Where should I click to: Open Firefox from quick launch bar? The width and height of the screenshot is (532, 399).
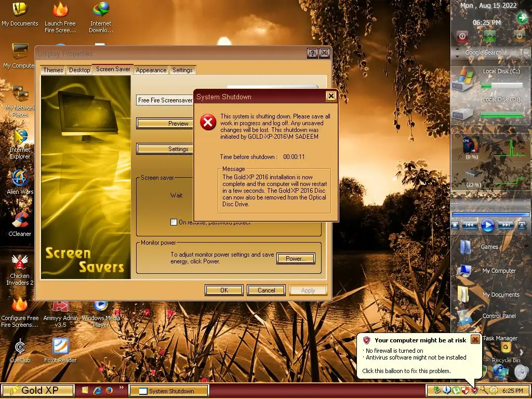point(109,391)
